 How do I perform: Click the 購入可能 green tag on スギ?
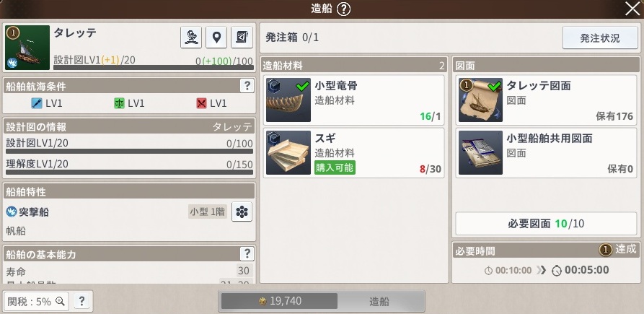tap(335, 167)
